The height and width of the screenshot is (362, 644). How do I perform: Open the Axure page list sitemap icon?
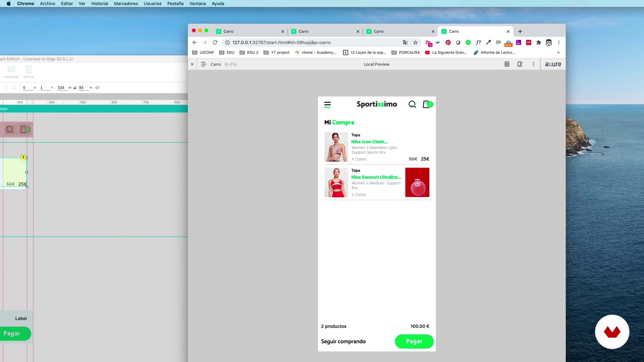[203, 64]
